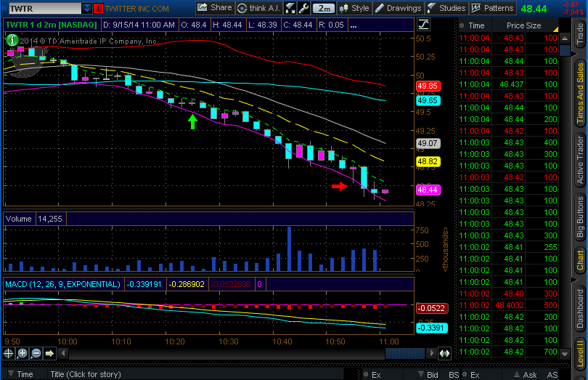The width and height of the screenshot is (588, 380).
Task: Click Time and Sales scroll up arrow
Action: click(x=565, y=39)
